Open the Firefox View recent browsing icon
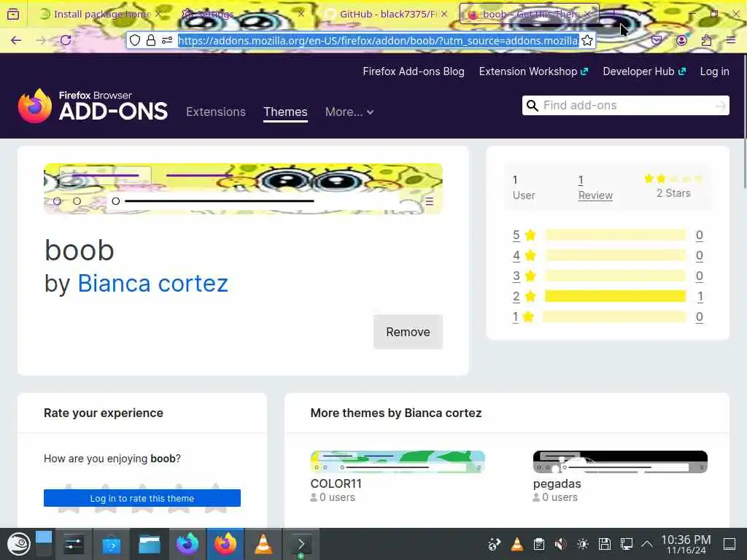747x560 pixels. [13, 15]
